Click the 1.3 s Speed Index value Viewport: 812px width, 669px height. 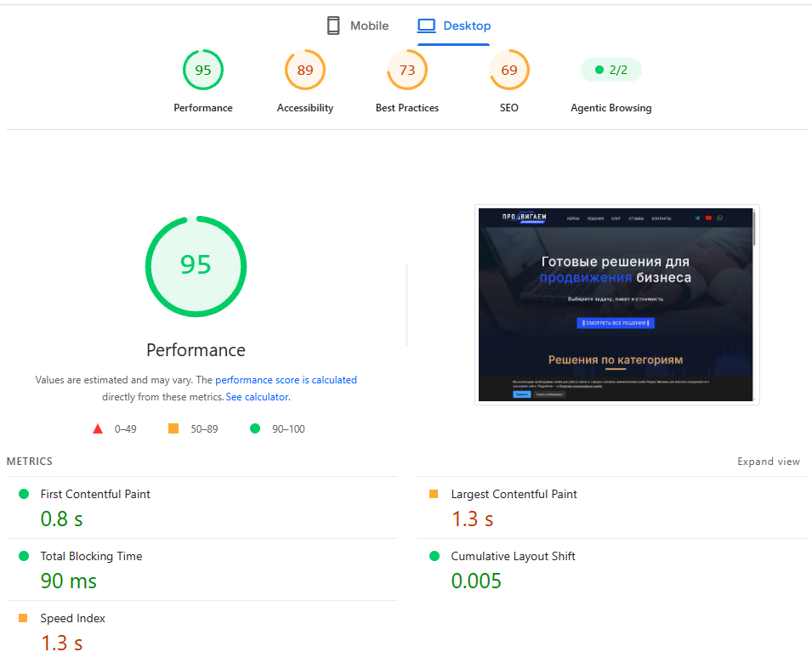tap(61, 643)
